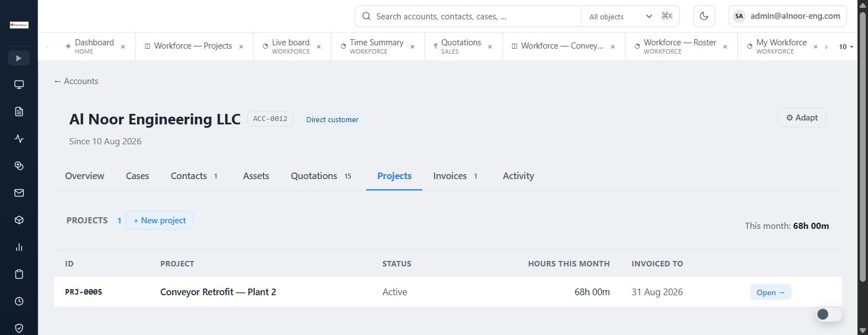Viewport: 868px width, 335px height.
Task: Flip the toggle switch at bottom right
Action: click(829, 314)
